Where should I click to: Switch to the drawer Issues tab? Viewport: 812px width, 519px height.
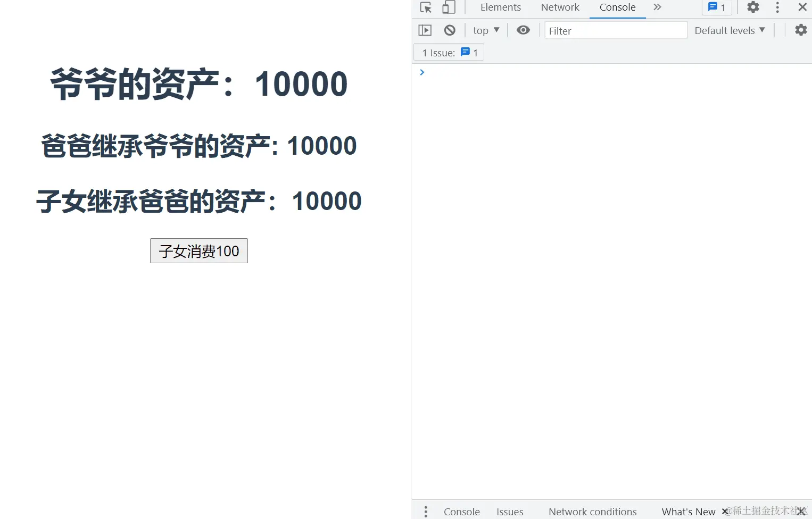[x=510, y=512]
